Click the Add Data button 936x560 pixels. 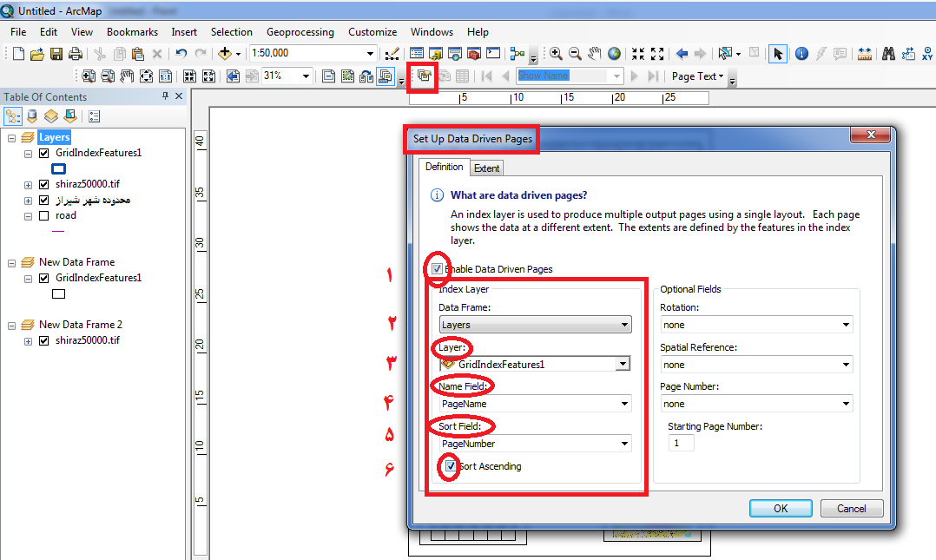coord(224,54)
